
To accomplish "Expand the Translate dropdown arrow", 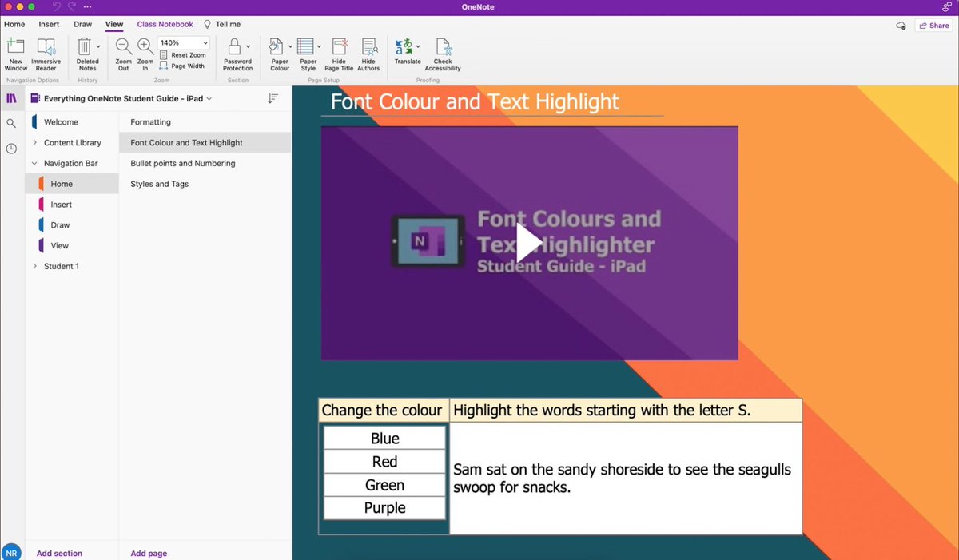I will (x=419, y=46).
